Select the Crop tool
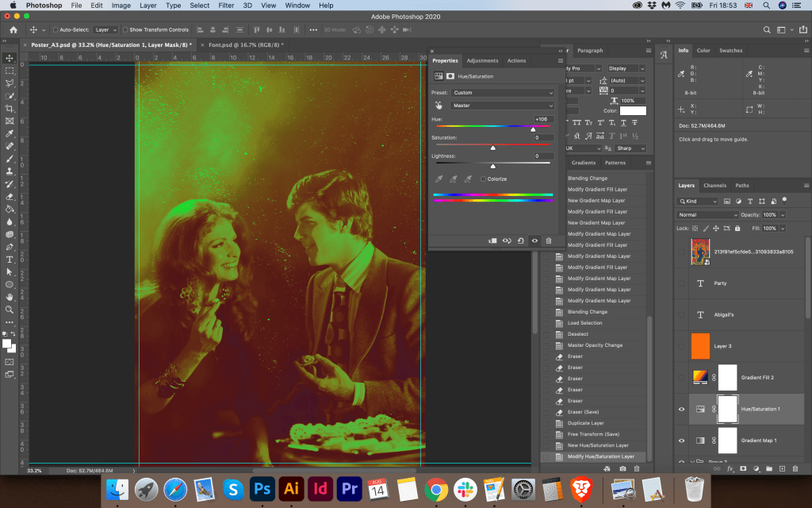 pos(10,108)
